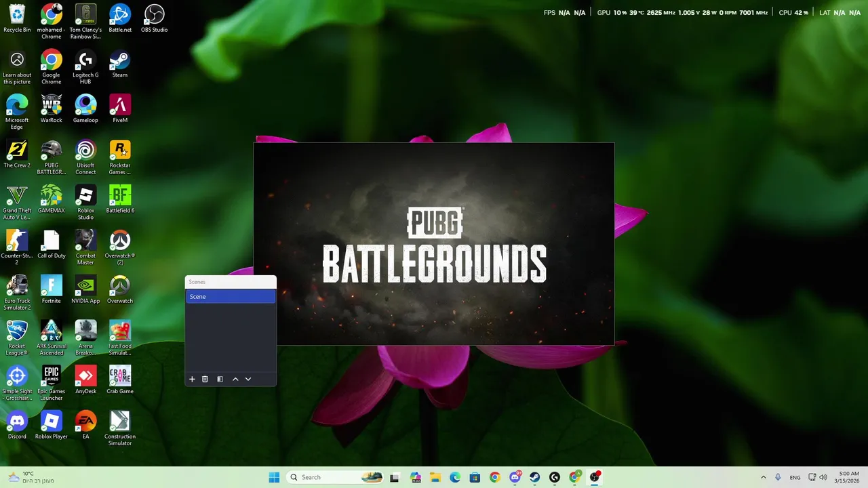This screenshot has width=868, height=488.
Task: Open the NVIDIA App desktop shortcut
Action: coord(85,289)
